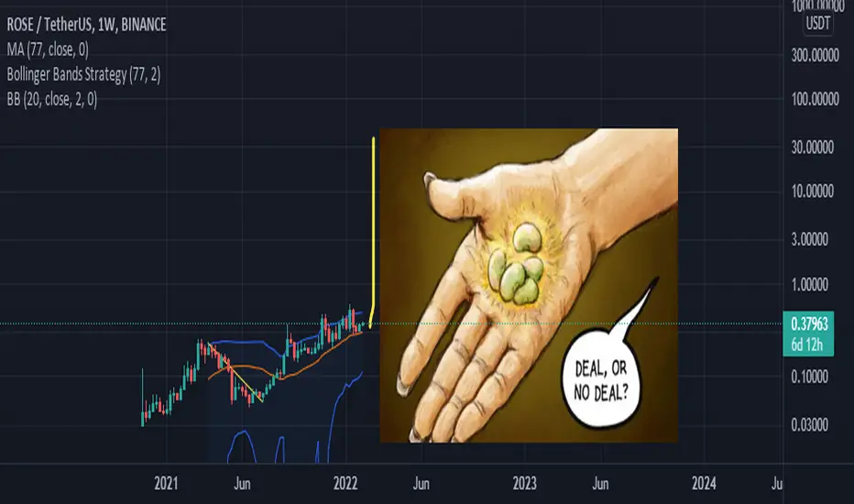The width and height of the screenshot is (854, 504).
Task: Click the current price label 0.37963
Action: pyautogui.click(x=809, y=324)
